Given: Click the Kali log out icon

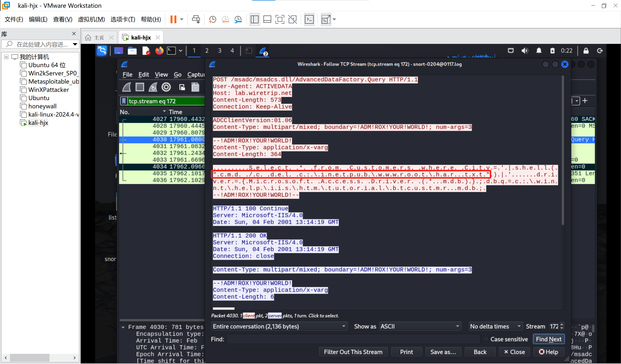Looking at the screenshot, I should pos(600,51).
